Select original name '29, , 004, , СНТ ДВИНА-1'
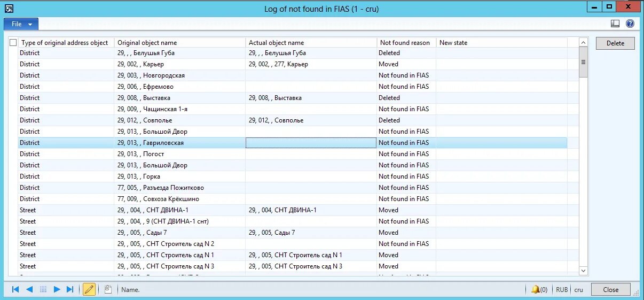644x300 pixels. point(180,210)
